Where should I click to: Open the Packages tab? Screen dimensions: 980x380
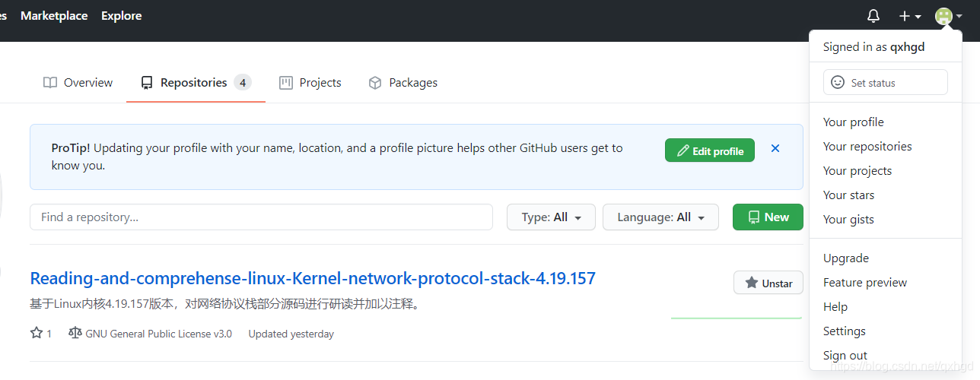[x=402, y=83]
